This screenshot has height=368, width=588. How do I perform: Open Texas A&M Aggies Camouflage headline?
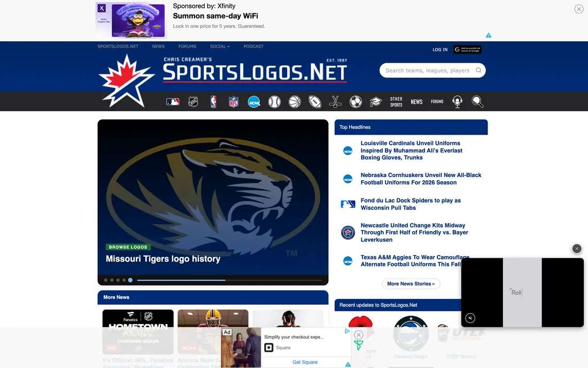[415, 260]
